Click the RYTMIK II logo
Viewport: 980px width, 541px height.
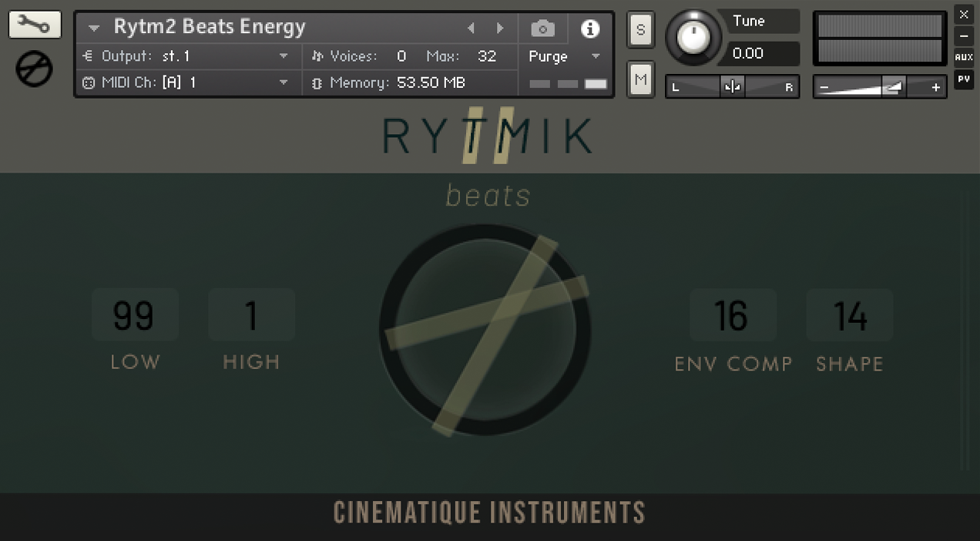[488, 135]
